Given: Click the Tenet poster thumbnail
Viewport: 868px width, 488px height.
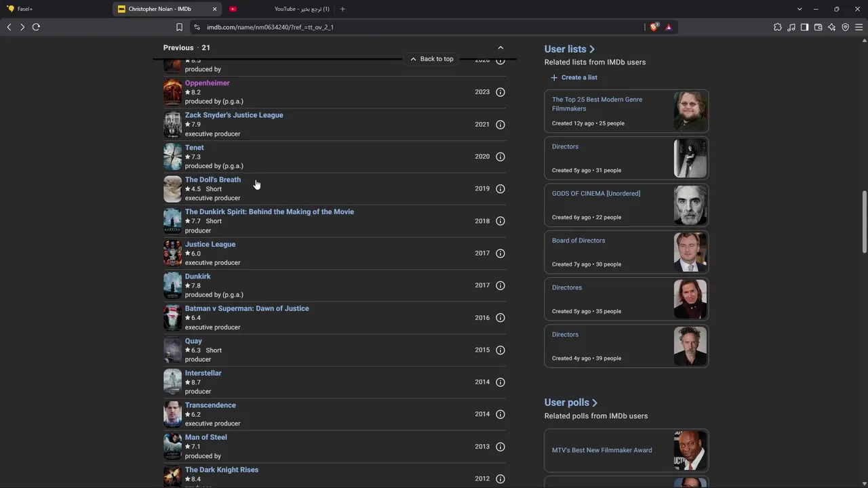Looking at the screenshot, I should 173,157.
